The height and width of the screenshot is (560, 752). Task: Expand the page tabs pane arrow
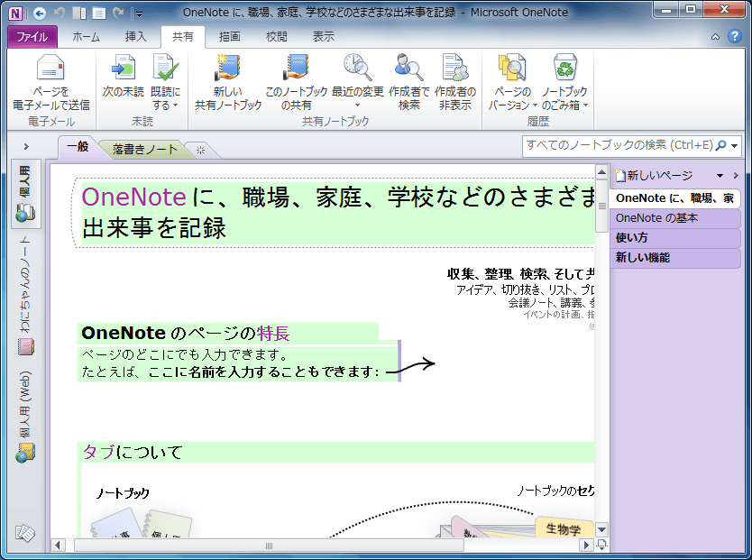(736, 176)
